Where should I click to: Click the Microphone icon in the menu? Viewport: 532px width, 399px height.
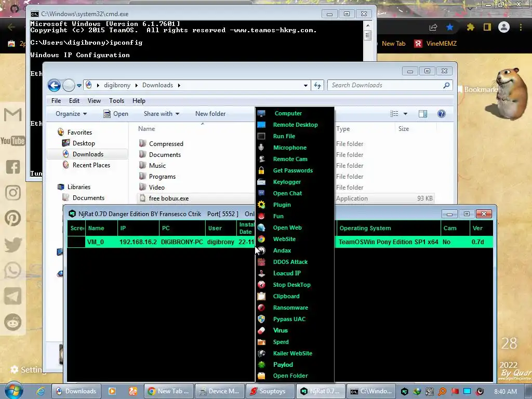click(x=261, y=148)
